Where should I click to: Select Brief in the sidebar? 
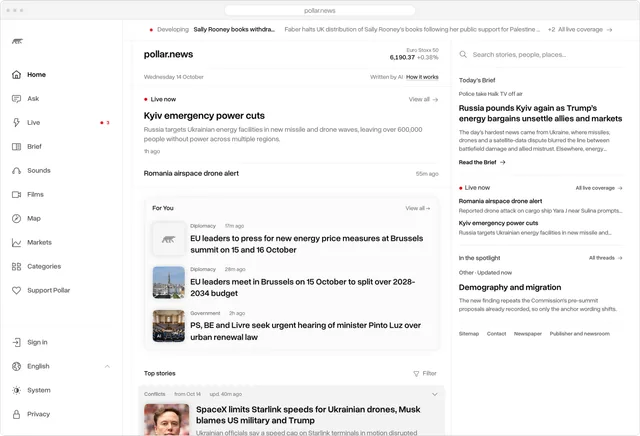(x=34, y=147)
